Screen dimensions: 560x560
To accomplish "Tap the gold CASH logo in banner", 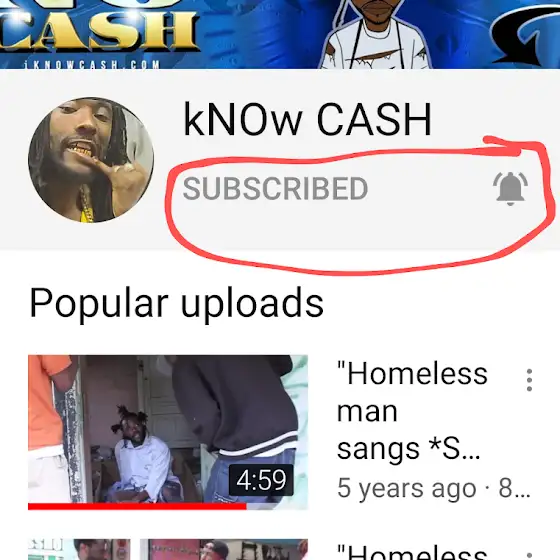I will click(98, 32).
